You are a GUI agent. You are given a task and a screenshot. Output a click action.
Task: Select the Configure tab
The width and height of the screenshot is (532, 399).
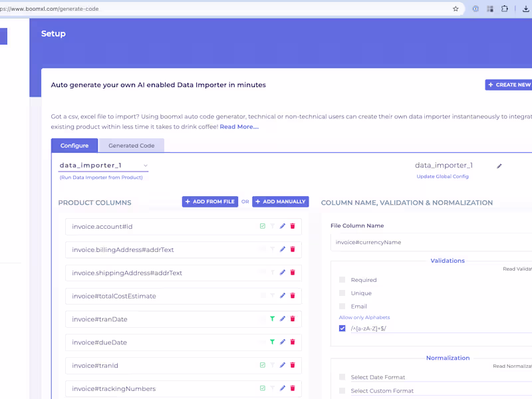[x=74, y=145]
